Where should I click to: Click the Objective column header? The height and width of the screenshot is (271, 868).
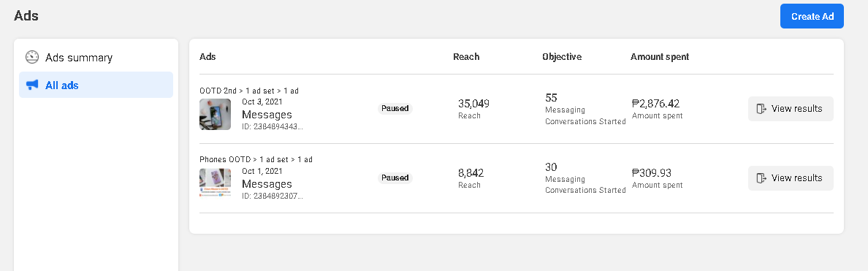click(562, 56)
